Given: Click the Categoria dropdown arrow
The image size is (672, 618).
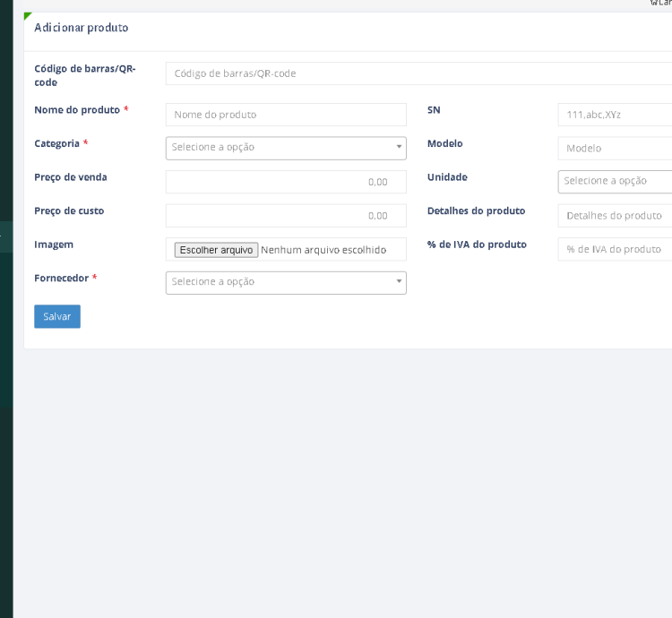Looking at the screenshot, I should click(399, 147).
